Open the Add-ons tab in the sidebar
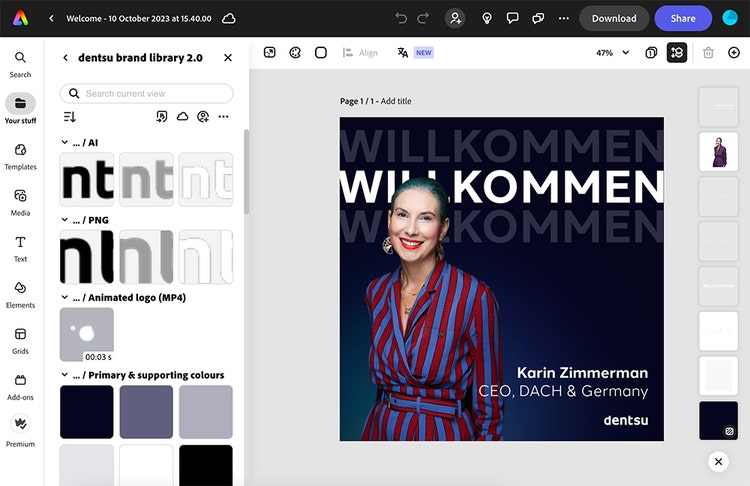This screenshot has height=486, width=750. 20,386
